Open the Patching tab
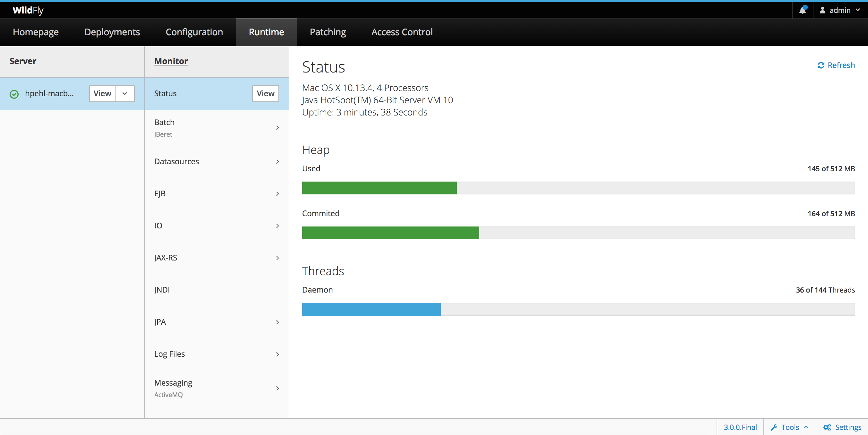This screenshot has width=868, height=435. point(328,32)
